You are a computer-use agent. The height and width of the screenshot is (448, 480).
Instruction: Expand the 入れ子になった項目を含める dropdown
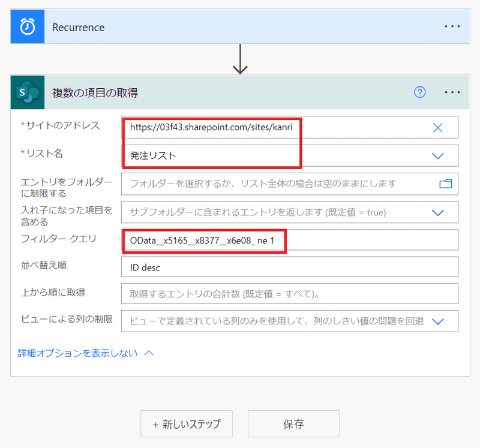(x=438, y=212)
